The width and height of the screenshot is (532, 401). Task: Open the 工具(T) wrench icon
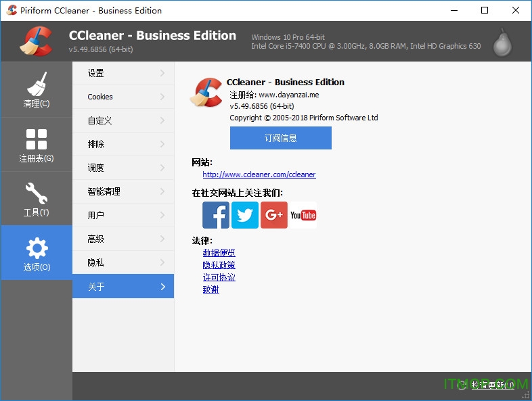[x=37, y=193]
